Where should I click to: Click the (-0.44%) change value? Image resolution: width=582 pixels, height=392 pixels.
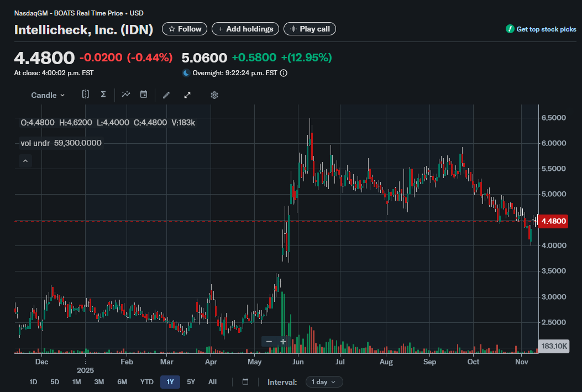coord(150,58)
